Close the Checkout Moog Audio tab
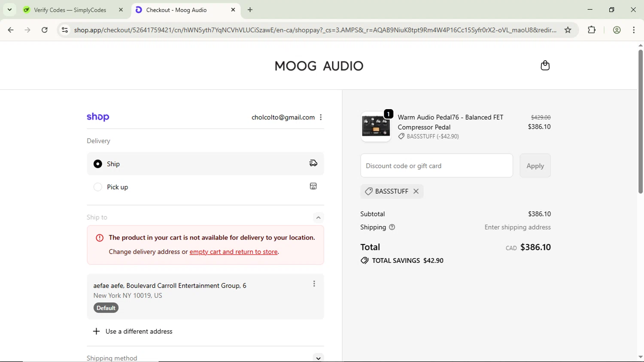This screenshot has width=644, height=362. coord(233,9)
